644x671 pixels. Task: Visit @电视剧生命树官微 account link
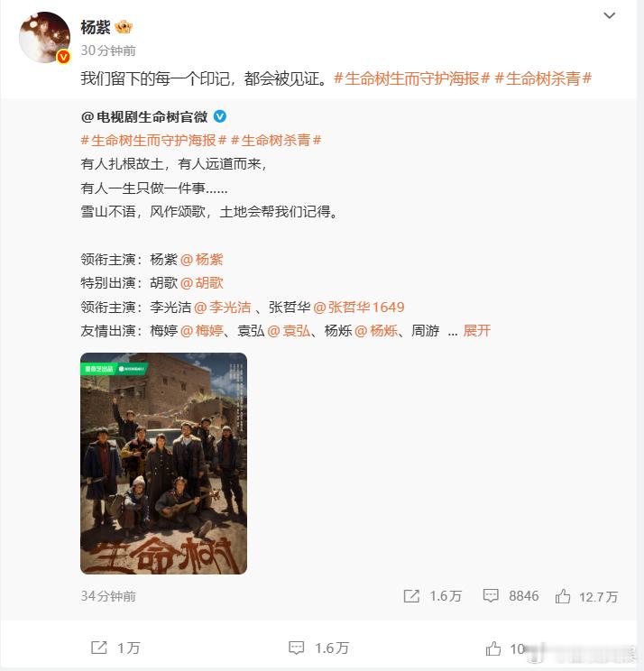pyautogui.click(x=144, y=117)
